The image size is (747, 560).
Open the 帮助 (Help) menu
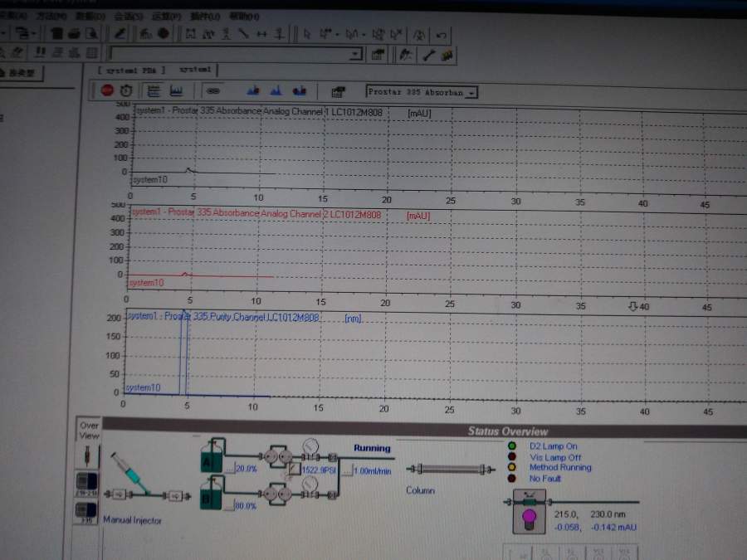coord(244,17)
